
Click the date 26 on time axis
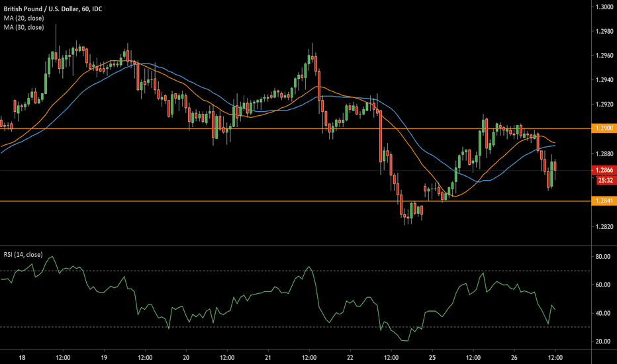pyautogui.click(x=514, y=356)
